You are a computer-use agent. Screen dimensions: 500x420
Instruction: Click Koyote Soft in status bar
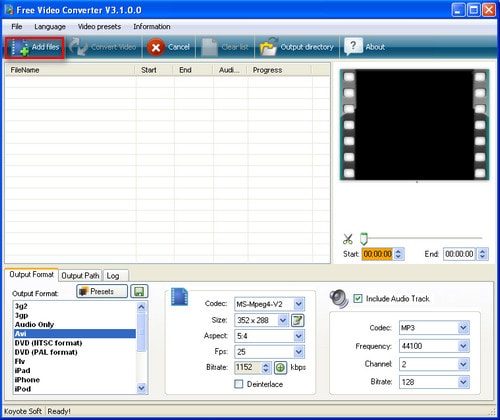[23, 411]
